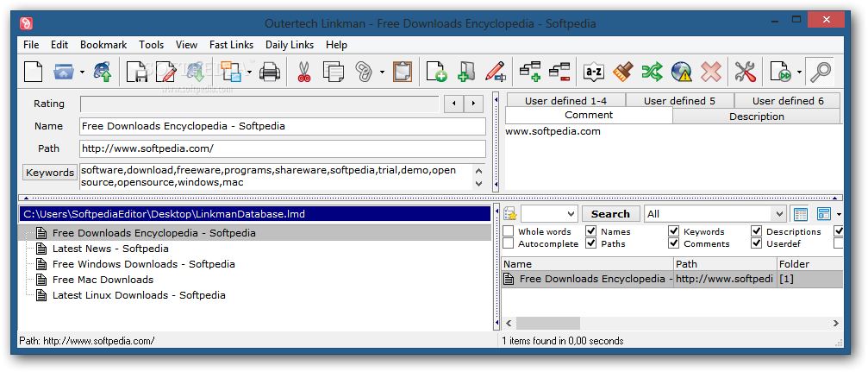Screen dimensions: 868x372
Task: Uncheck the Paths checkbox
Action: [x=590, y=243]
